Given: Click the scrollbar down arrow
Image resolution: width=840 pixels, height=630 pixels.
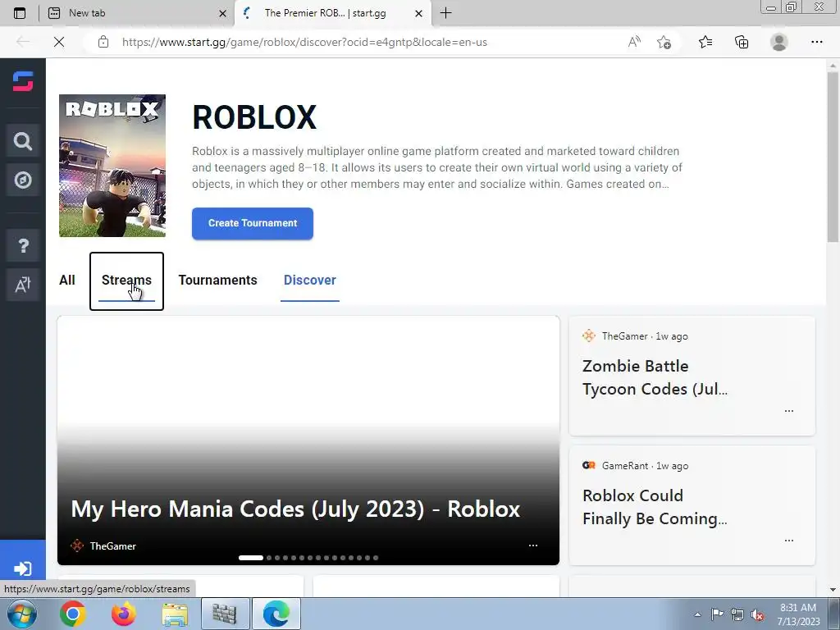Looking at the screenshot, I should tap(833, 590).
